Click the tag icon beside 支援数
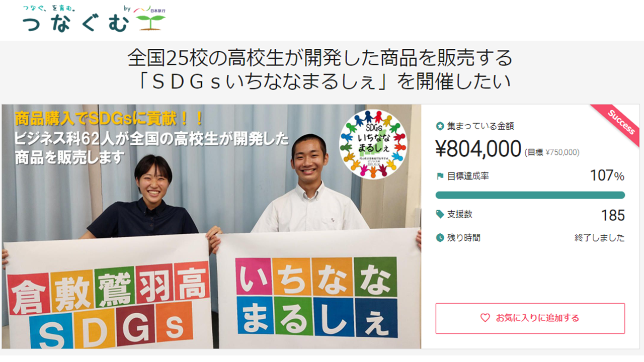644x362 pixels. click(x=440, y=214)
